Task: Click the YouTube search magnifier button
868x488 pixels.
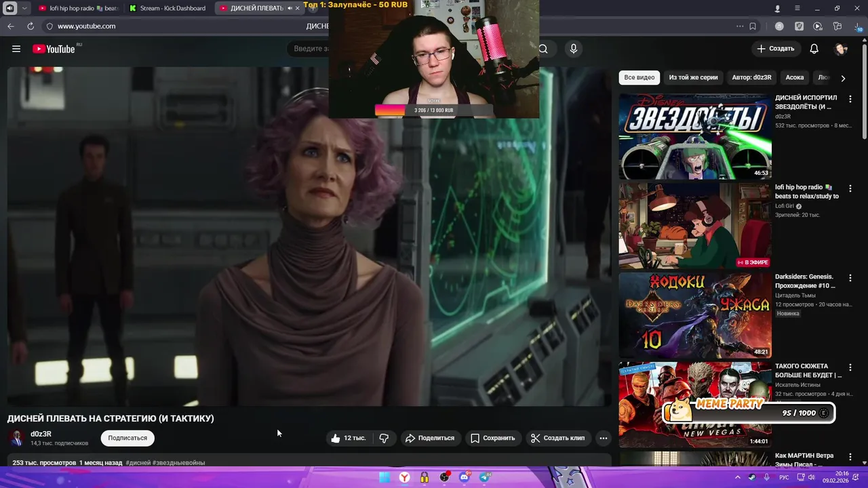Action: coord(543,49)
